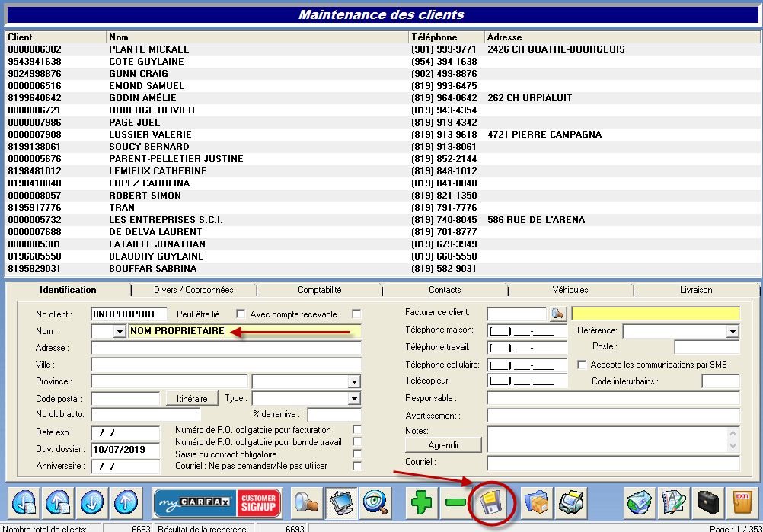Expand the title dropdown beside Nom
Screen dimensions: 763x532
click(x=119, y=331)
